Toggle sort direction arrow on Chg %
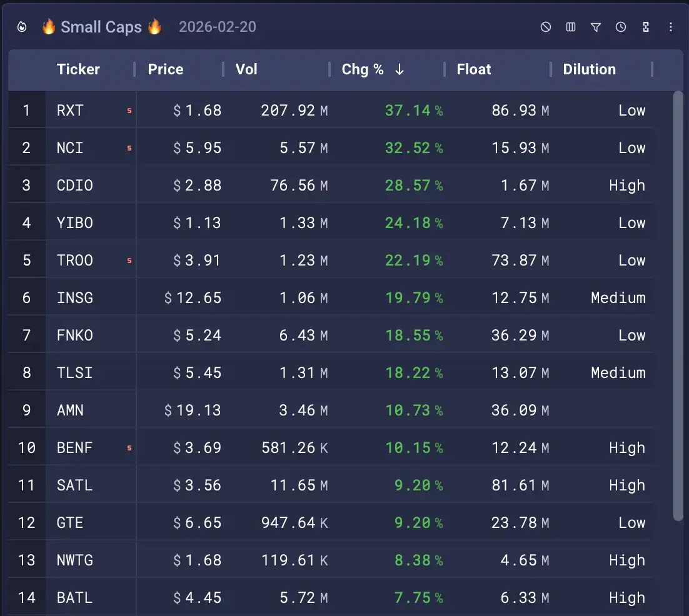 tap(400, 70)
